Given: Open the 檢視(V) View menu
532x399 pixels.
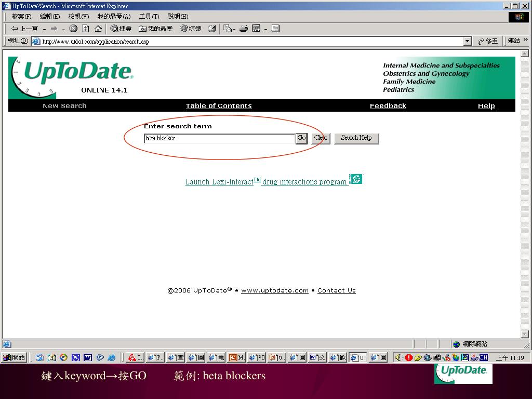Looking at the screenshot, I should coord(78,16).
